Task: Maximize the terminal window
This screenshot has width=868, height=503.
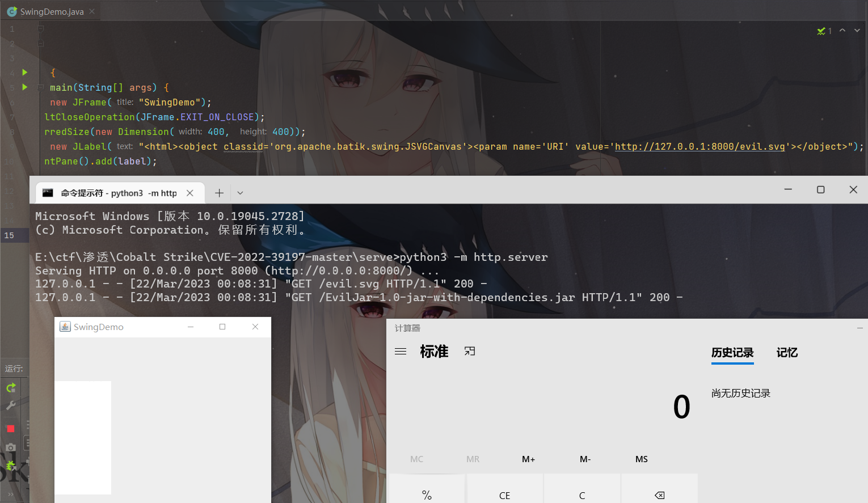Action: pos(820,189)
